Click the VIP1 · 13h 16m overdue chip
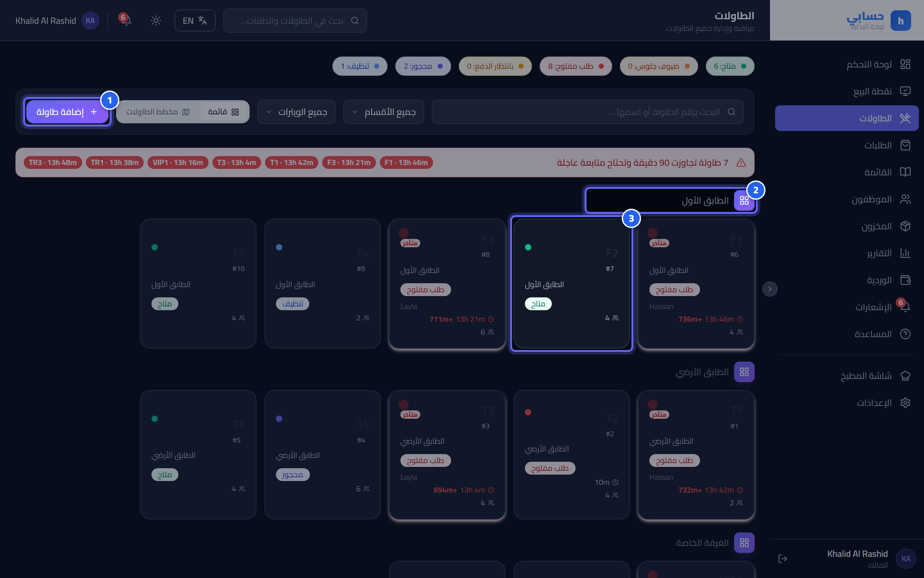 [178, 162]
